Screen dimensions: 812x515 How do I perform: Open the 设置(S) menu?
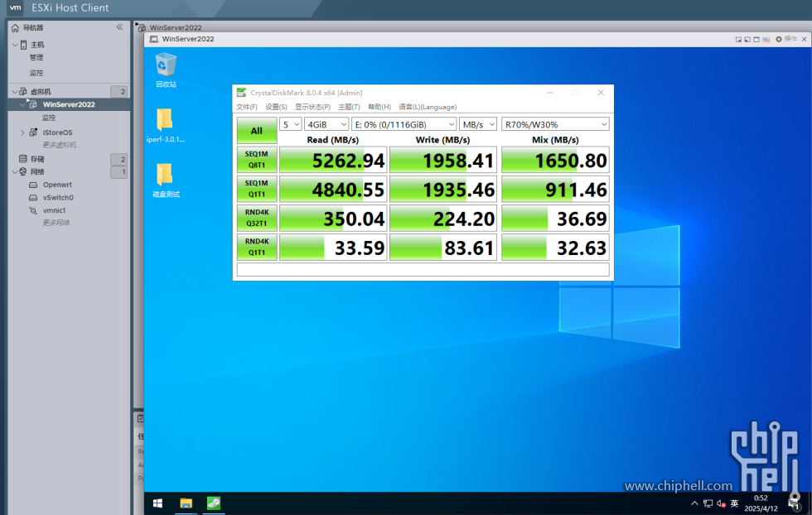[x=276, y=107]
